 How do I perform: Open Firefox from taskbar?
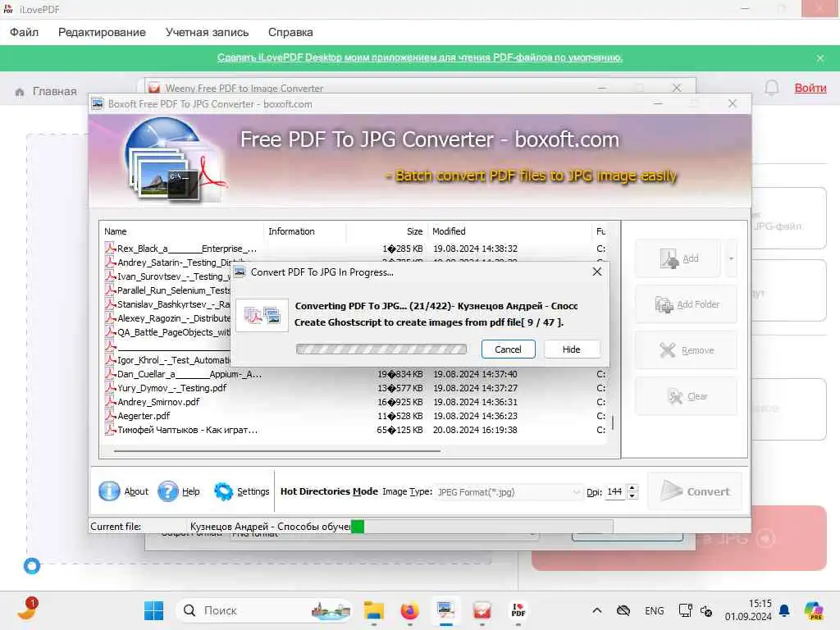tap(410, 610)
